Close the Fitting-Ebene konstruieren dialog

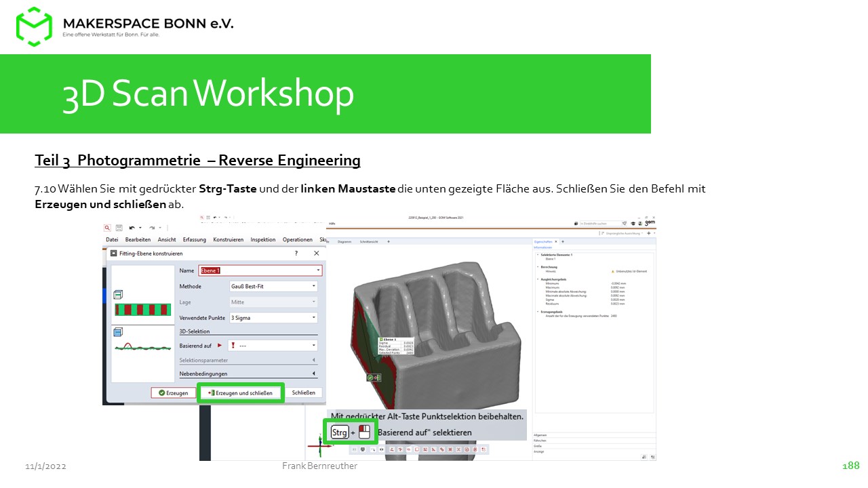(316, 253)
